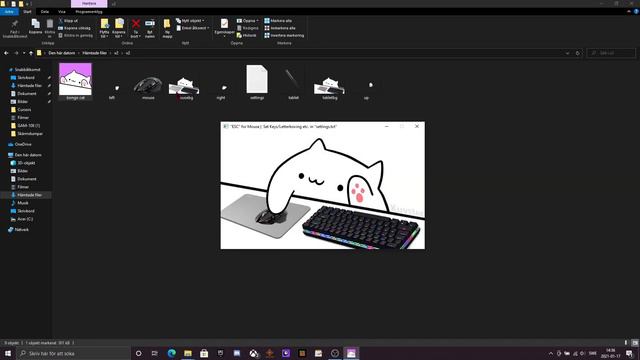Image resolution: width=640 pixels, height=360 pixels.
Task: Switch to the Dela ribbon tab
Action: coord(45,11)
